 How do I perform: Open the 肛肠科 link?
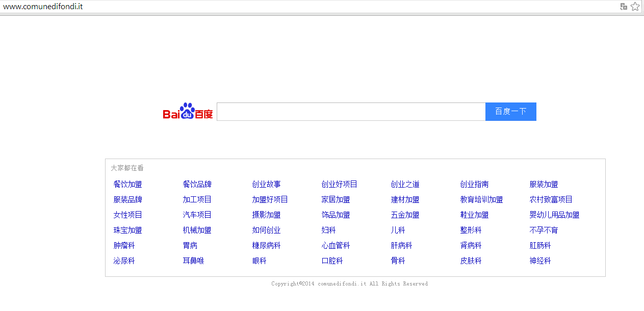click(x=540, y=246)
